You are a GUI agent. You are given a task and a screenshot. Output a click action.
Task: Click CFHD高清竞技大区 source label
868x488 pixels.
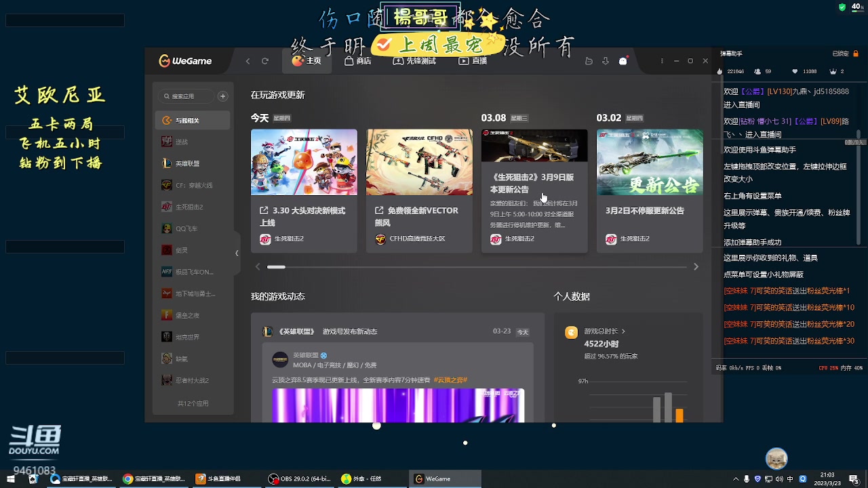(x=410, y=239)
